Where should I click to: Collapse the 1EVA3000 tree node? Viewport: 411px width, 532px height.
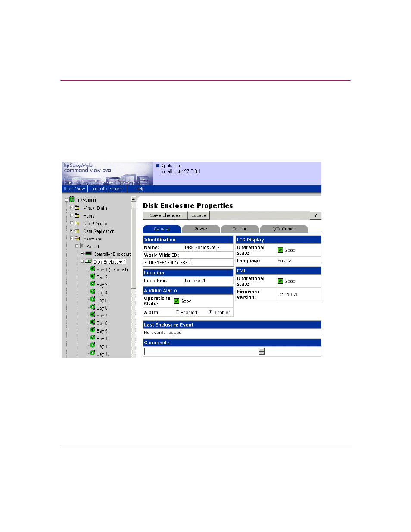(67, 200)
